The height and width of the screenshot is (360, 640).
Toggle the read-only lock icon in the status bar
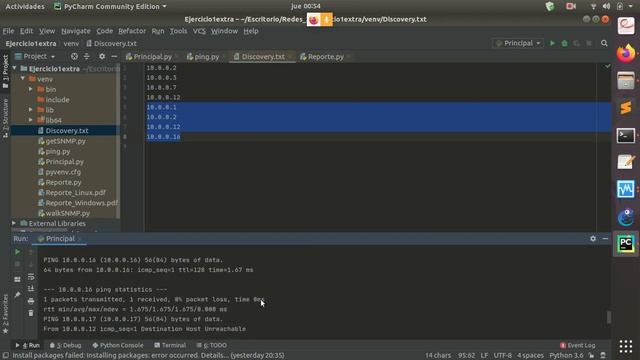tap(591, 356)
